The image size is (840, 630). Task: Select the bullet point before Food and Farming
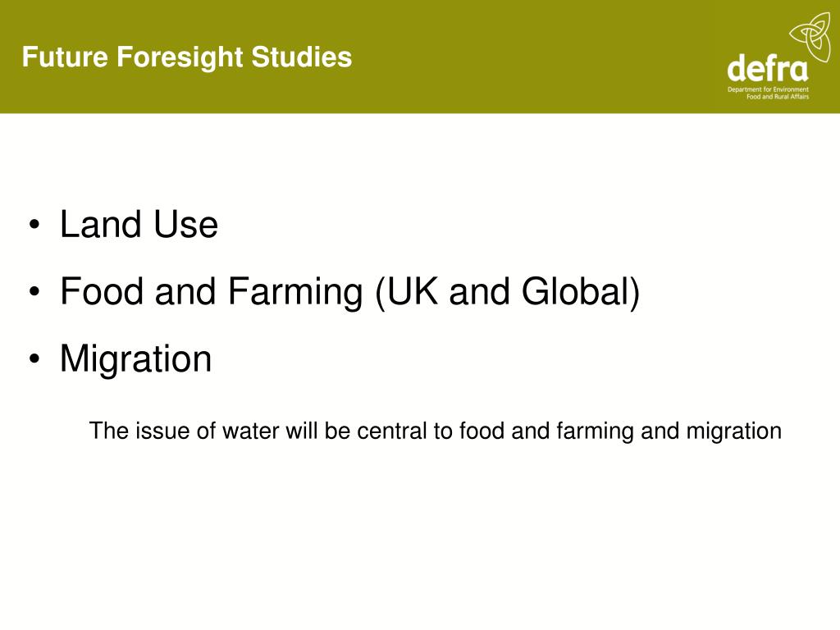34,293
